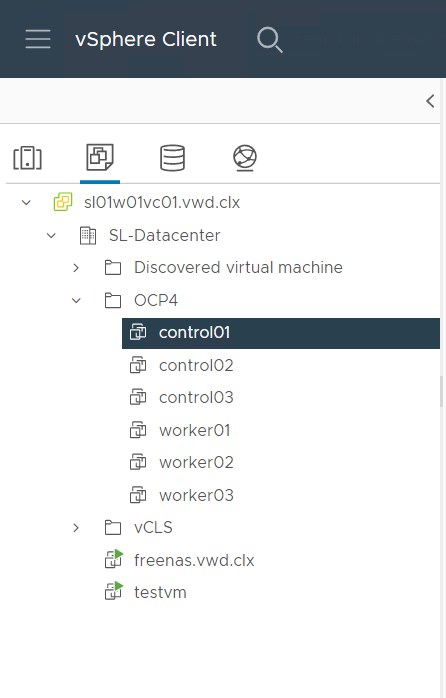446x698 pixels.
Task: Click the control01 VM icon
Action: pos(138,333)
